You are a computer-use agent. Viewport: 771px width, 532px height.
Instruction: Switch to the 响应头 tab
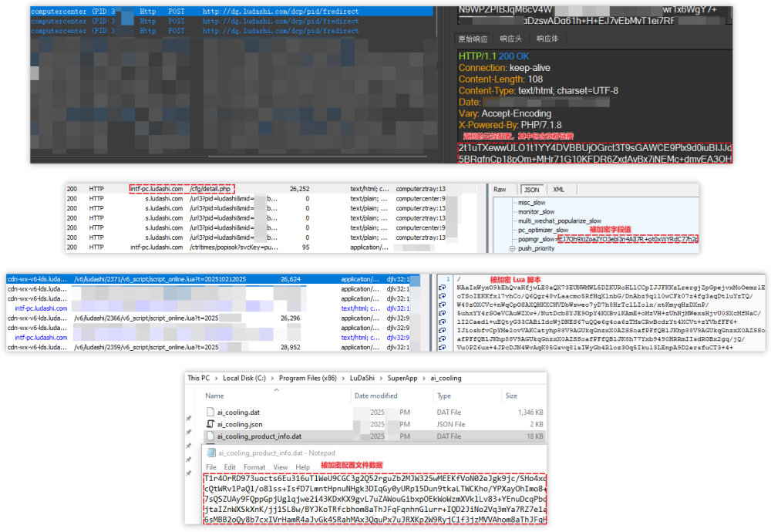pos(511,39)
